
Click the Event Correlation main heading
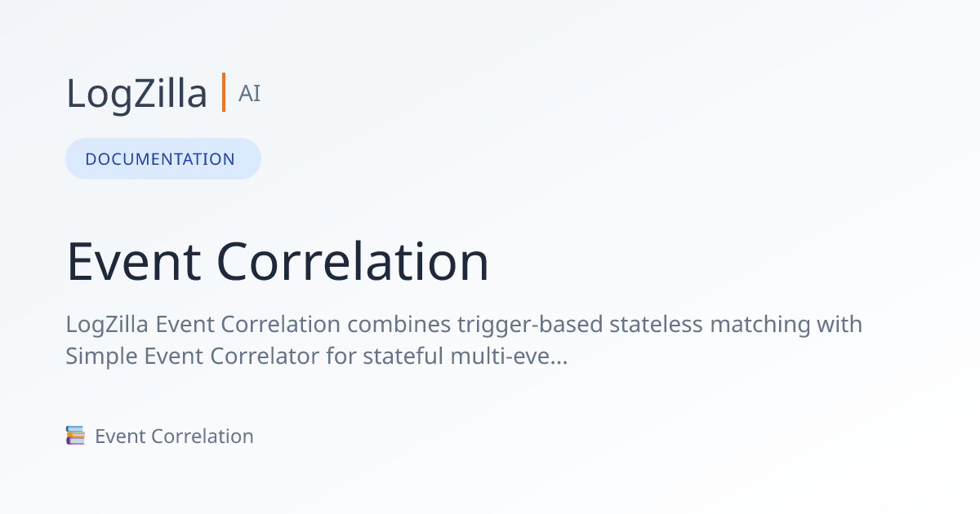(x=278, y=262)
